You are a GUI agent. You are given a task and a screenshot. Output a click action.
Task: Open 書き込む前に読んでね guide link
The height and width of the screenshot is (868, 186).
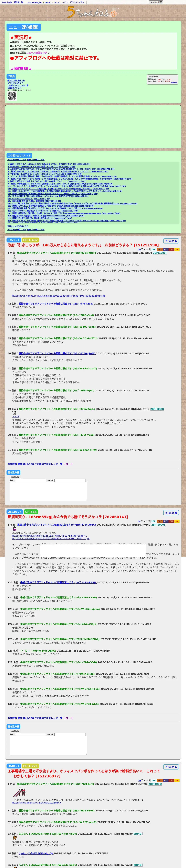(x=16, y=81)
